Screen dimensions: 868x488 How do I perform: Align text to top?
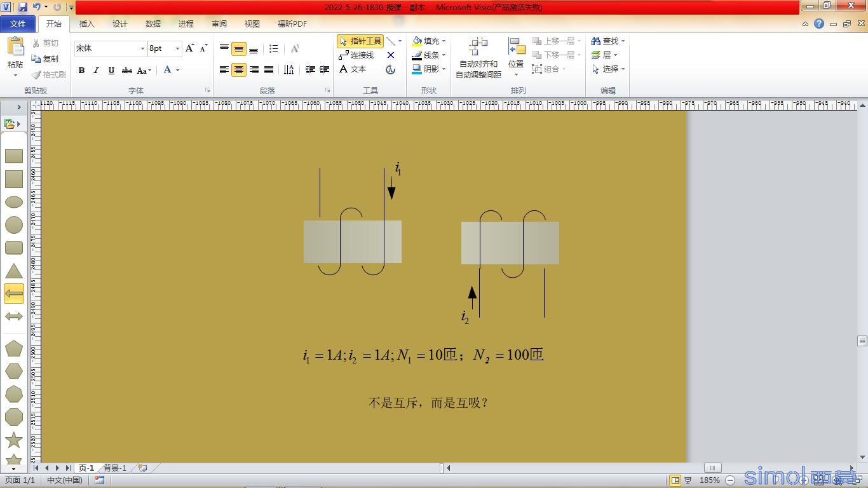coord(224,48)
